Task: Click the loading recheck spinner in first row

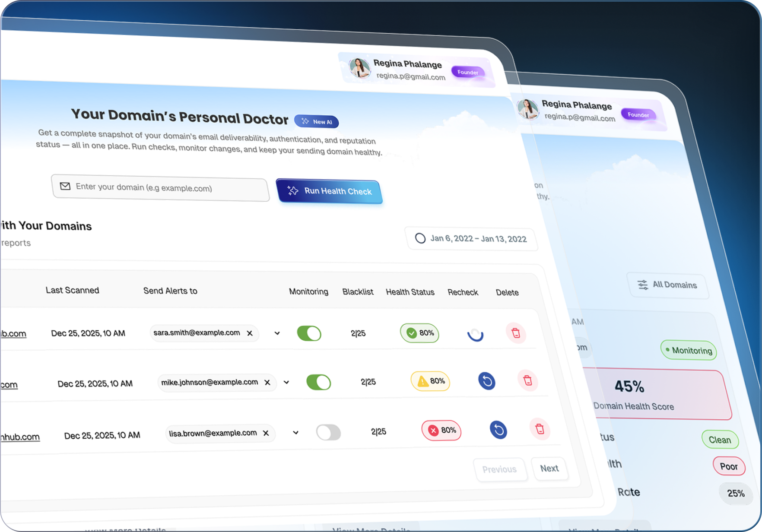Action: pyautogui.click(x=475, y=334)
